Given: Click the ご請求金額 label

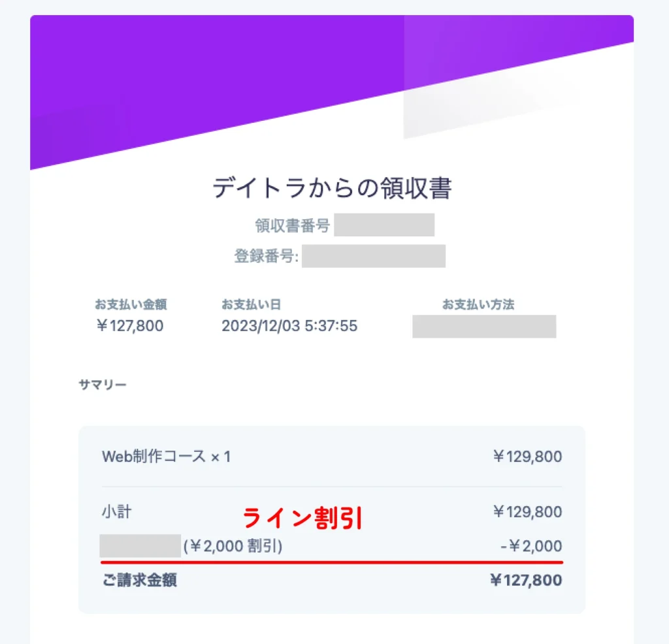Looking at the screenshot, I should (x=140, y=580).
